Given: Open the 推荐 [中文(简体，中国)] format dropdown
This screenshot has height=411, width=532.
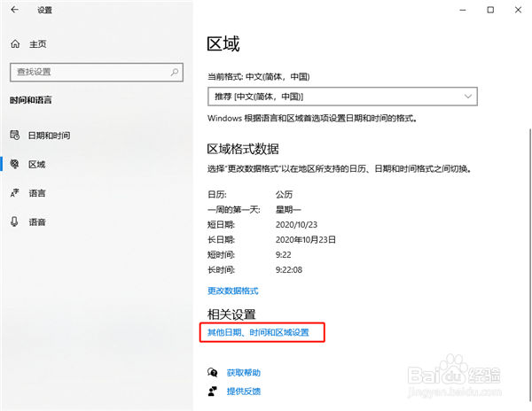Looking at the screenshot, I should [342, 97].
